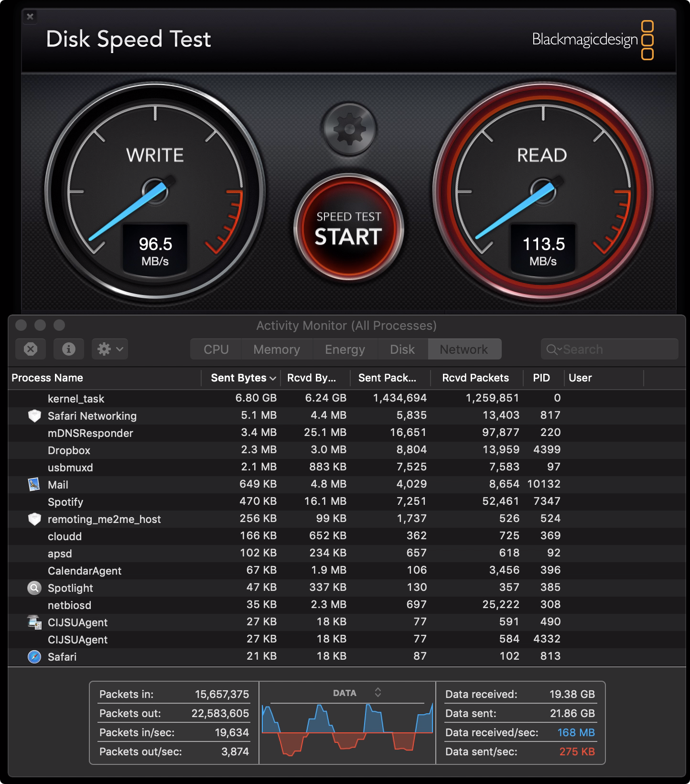This screenshot has height=784, width=690.
Task: Click Packets in/sec value 19,634
Action: (x=232, y=732)
